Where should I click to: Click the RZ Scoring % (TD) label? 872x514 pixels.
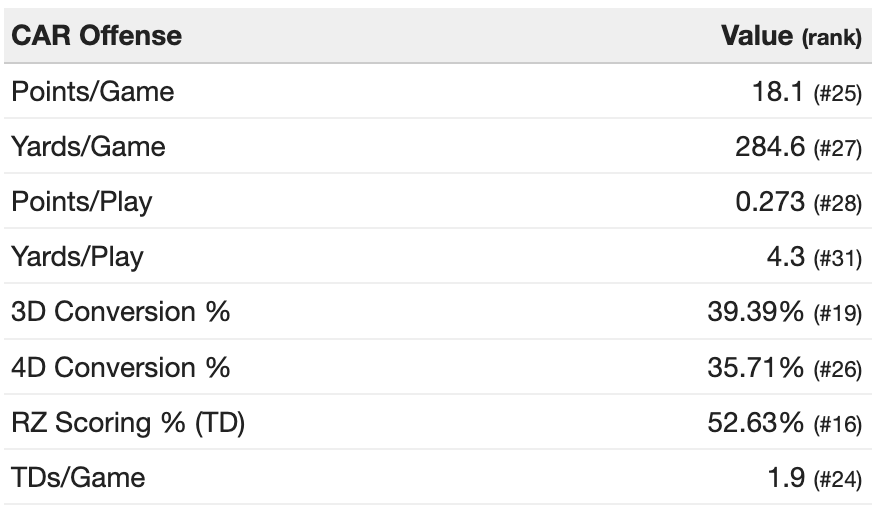(128, 423)
